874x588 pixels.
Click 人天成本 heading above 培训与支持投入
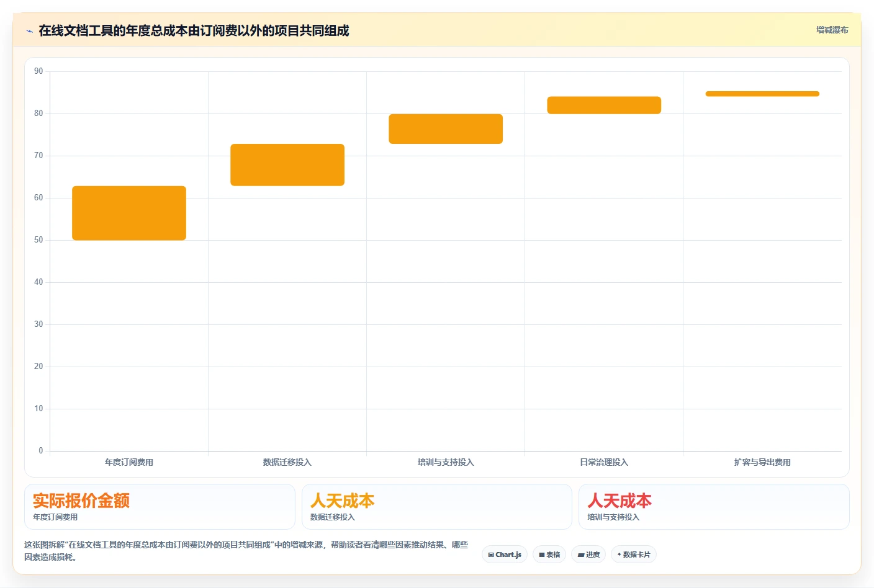coord(619,501)
